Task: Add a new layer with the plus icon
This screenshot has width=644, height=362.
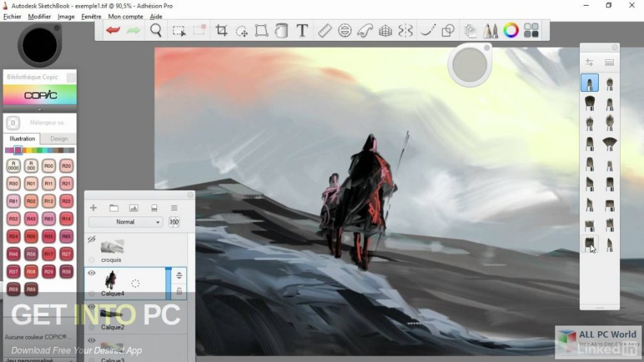Action: click(93, 207)
